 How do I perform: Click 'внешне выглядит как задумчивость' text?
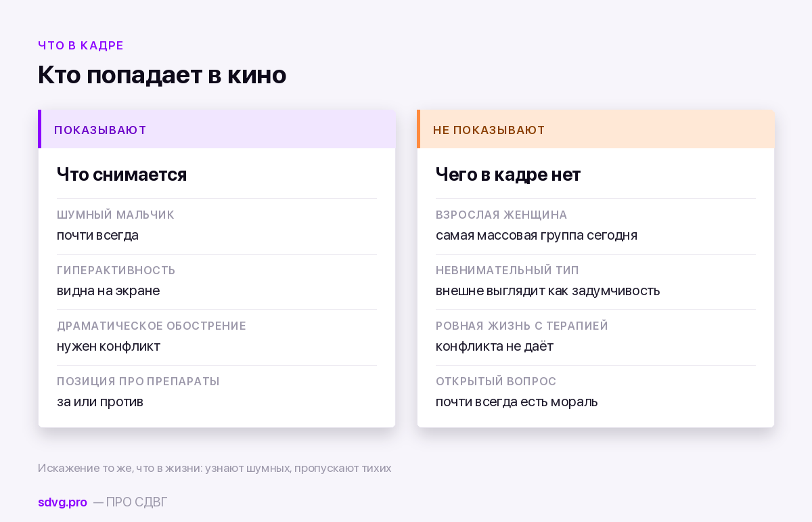[x=548, y=291]
